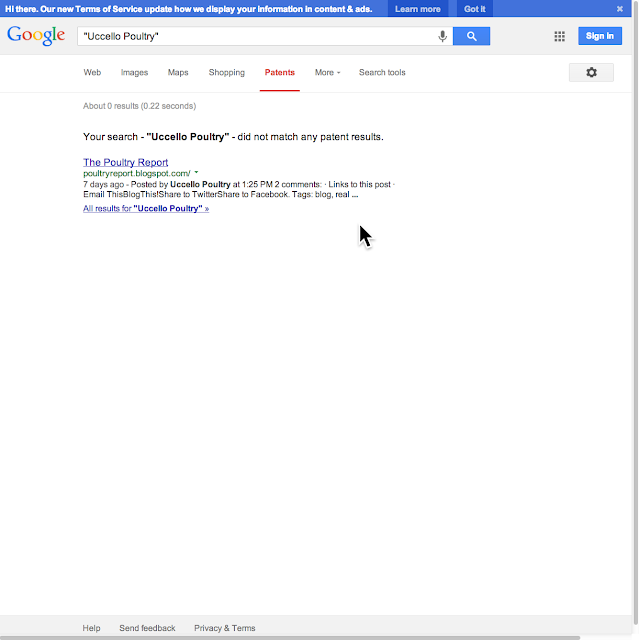Image resolution: width=639 pixels, height=640 pixels.
Task: Click the About 0 results text
Action: point(140,106)
